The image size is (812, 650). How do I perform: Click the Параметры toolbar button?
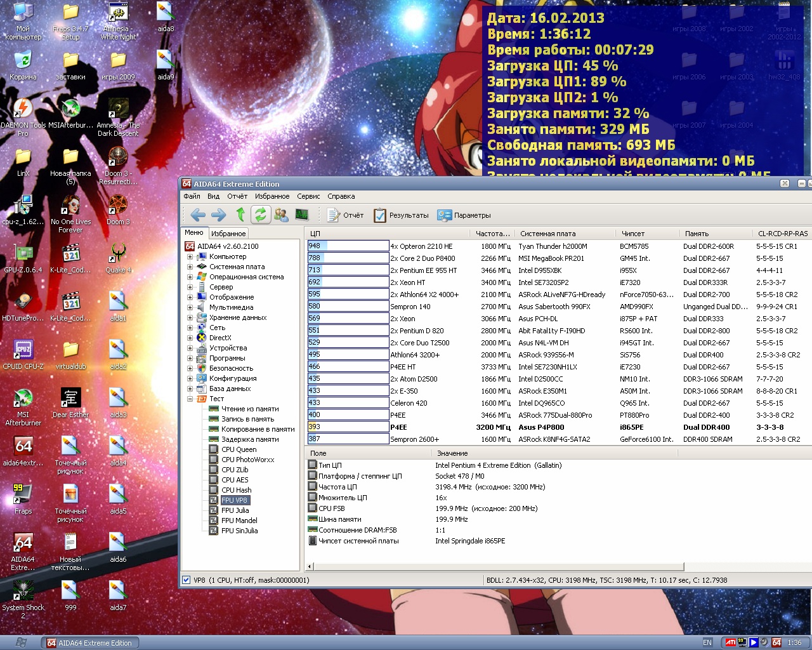(x=464, y=215)
